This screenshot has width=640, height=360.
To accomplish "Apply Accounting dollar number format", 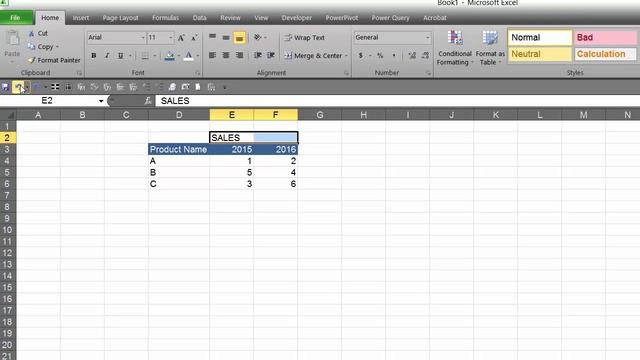I will pos(360,55).
